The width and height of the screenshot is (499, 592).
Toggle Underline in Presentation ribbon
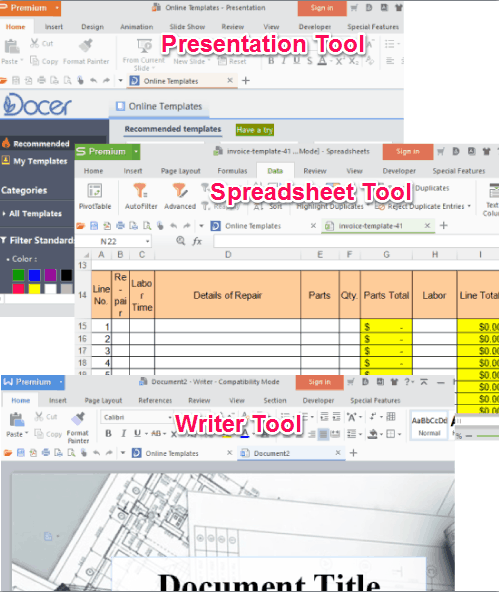tap(297, 61)
